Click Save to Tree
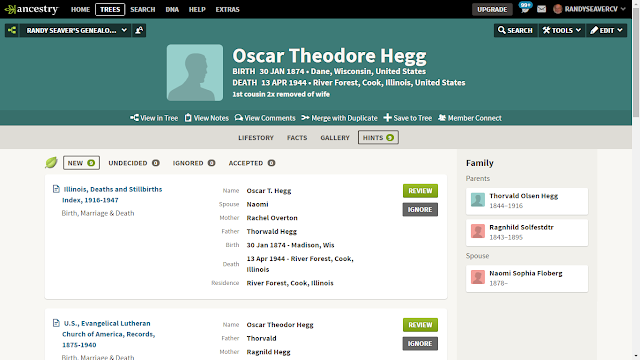The width and height of the screenshot is (640, 360). 407,118
